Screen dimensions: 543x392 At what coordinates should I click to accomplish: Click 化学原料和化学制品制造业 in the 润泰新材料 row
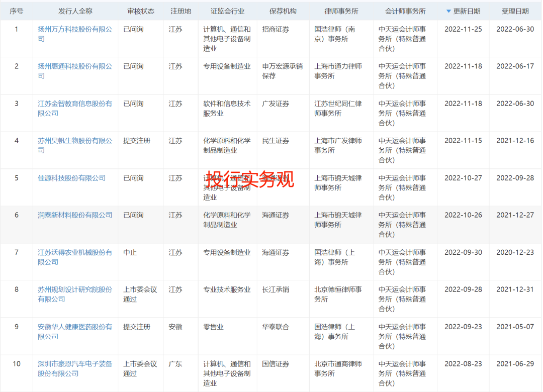pos(227,220)
